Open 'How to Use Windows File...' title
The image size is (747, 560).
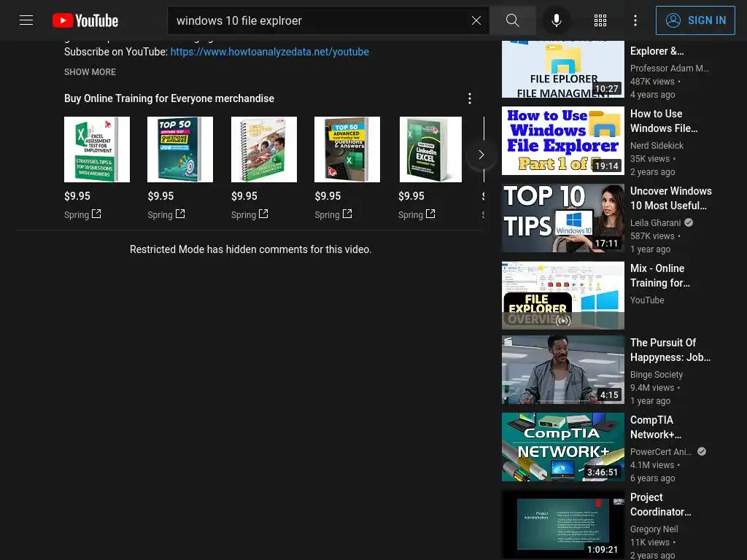click(664, 121)
